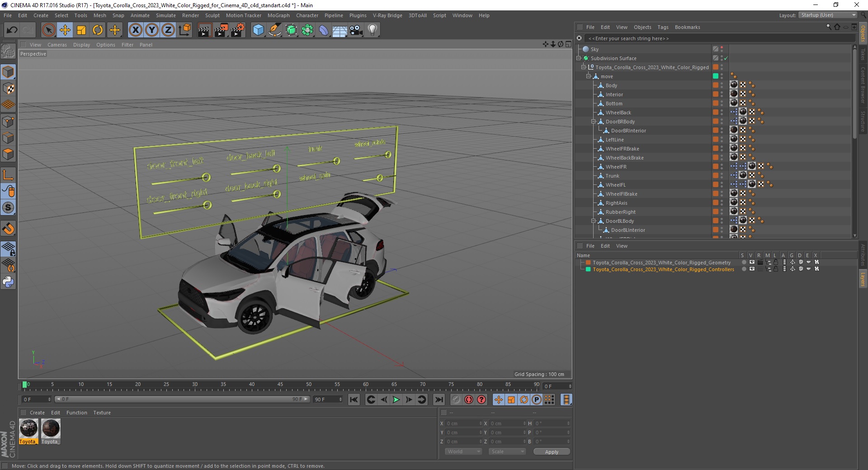Collapse the DoorBRBody tree node
Viewport: 868px width, 470px height.
tap(594, 122)
